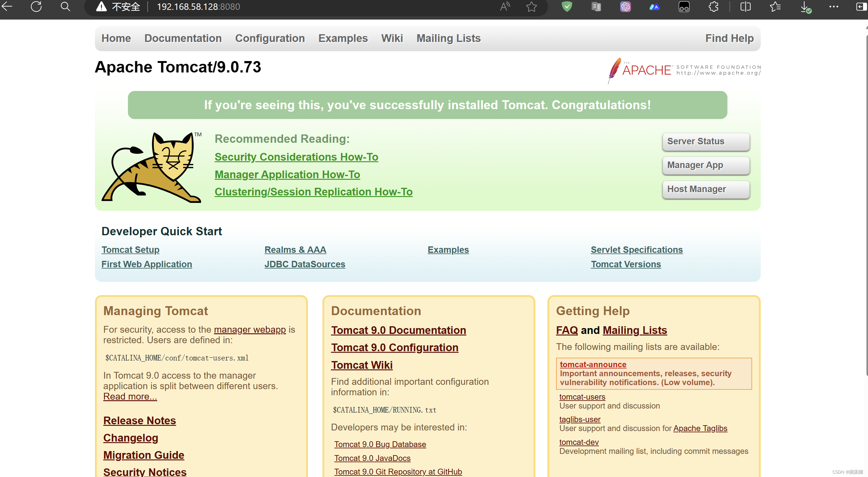The image size is (868, 477).
Task: Open the Configuration nav item
Action: (x=270, y=38)
